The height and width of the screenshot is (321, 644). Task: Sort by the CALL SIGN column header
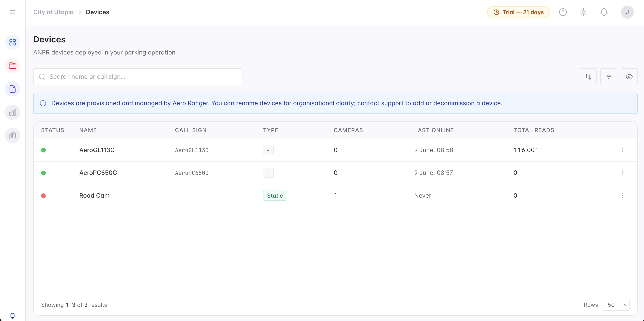(191, 130)
